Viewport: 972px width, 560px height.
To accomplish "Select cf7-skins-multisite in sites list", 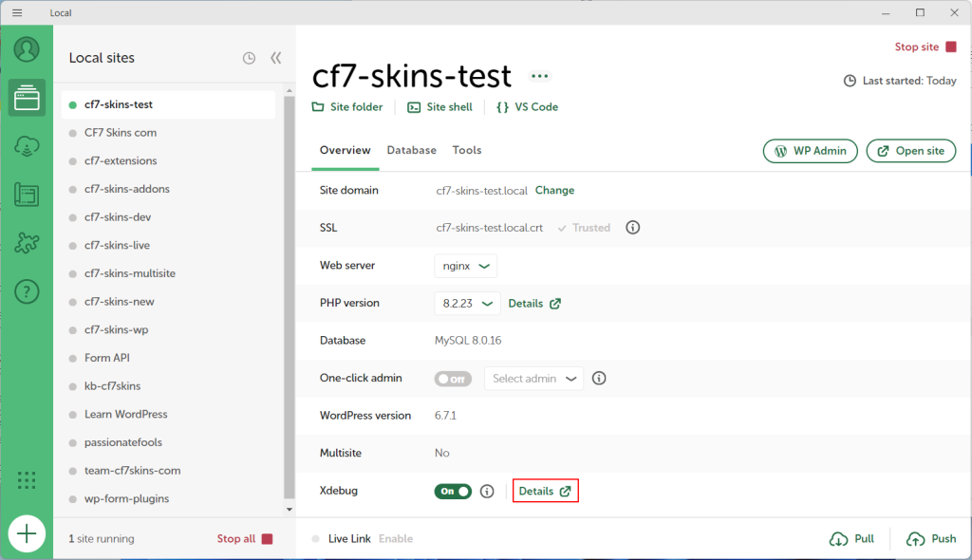I will [129, 273].
